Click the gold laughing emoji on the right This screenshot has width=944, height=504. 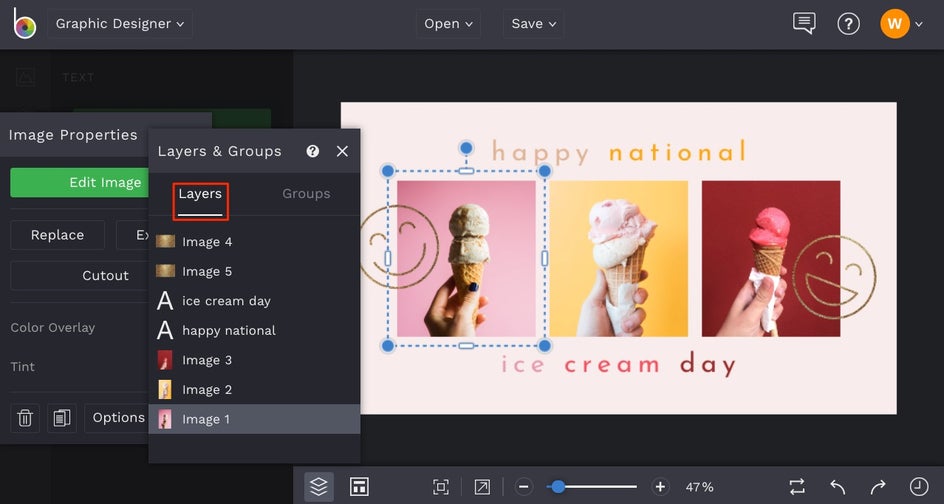tap(834, 277)
